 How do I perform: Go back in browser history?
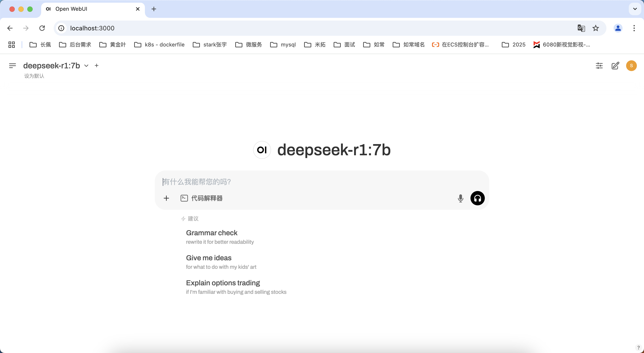pyautogui.click(x=10, y=28)
